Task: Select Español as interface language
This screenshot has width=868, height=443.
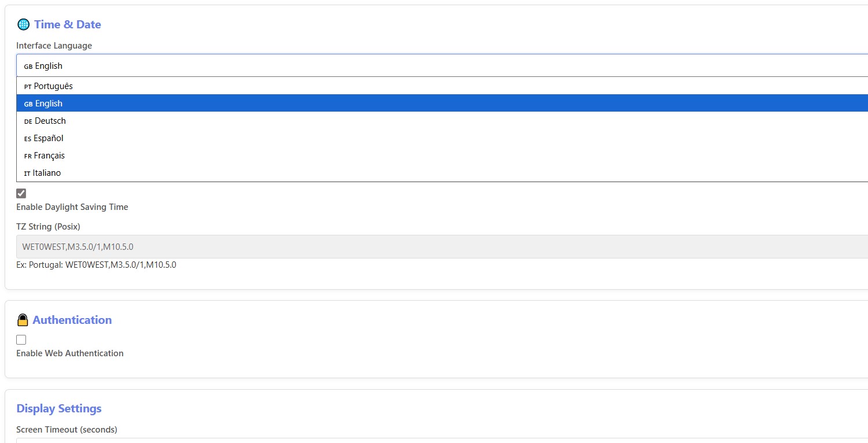Action: click(49, 138)
